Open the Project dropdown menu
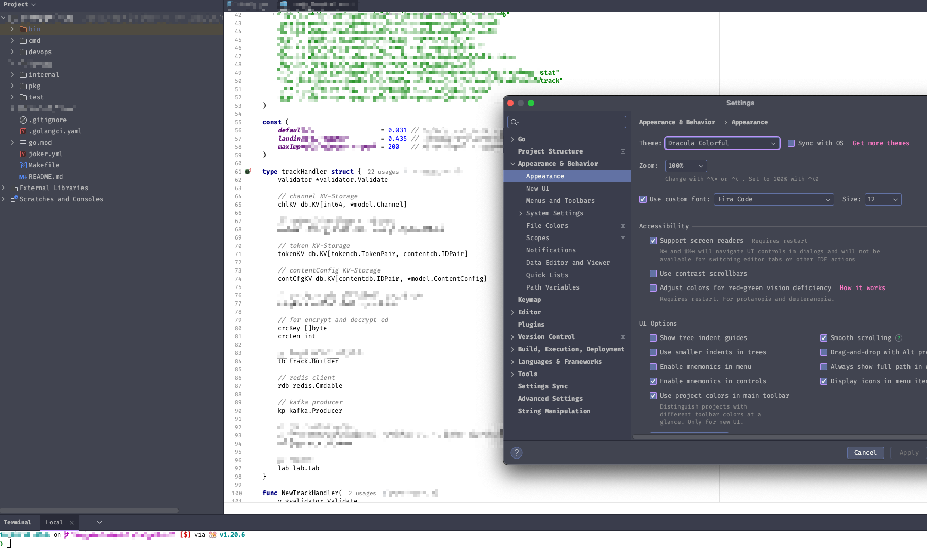 pyautogui.click(x=17, y=4)
